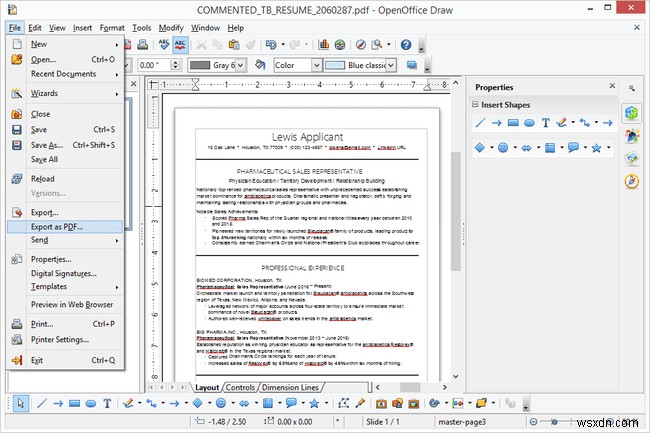Open Recent Documents submenu
This screenshot has height=433, width=650.
[x=65, y=74]
